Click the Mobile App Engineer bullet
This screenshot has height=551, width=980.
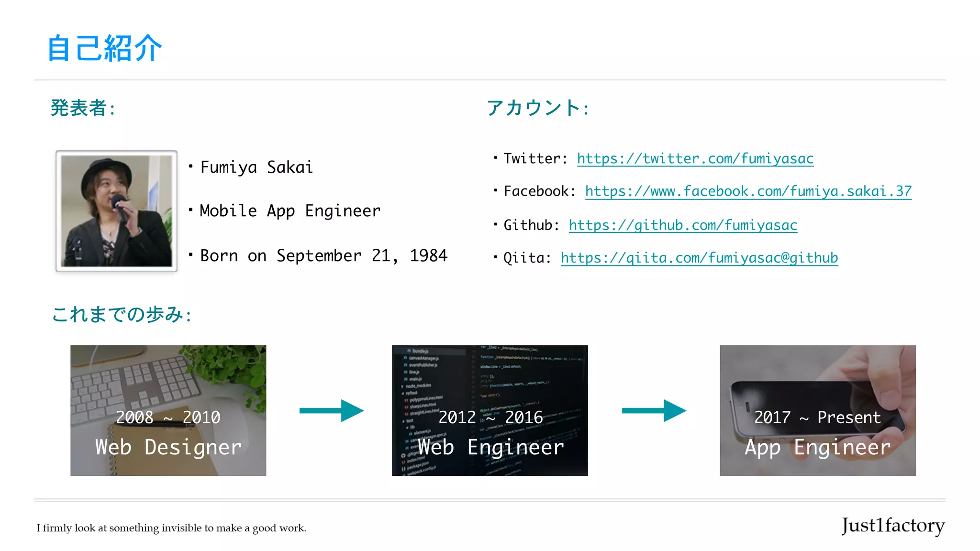point(290,211)
